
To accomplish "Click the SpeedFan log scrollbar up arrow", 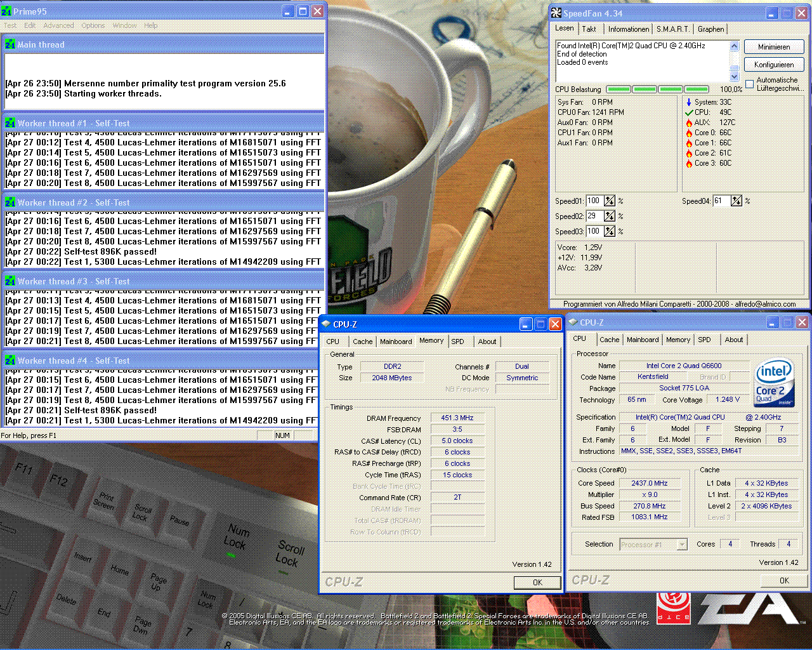I will pyautogui.click(x=735, y=46).
